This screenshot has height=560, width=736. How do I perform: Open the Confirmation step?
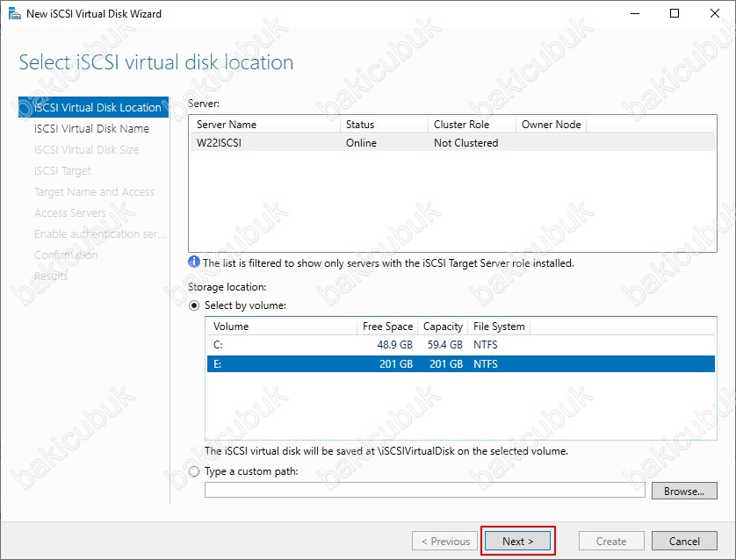click(66, 255)
